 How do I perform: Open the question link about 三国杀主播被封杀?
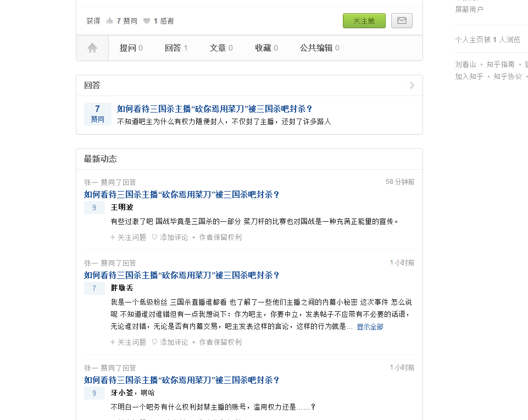point(213,109)
